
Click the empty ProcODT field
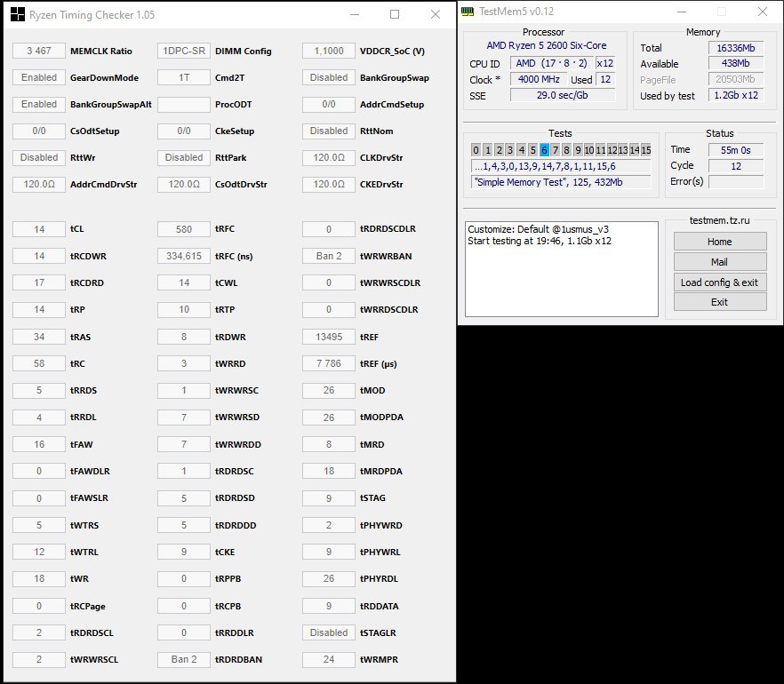184,104
